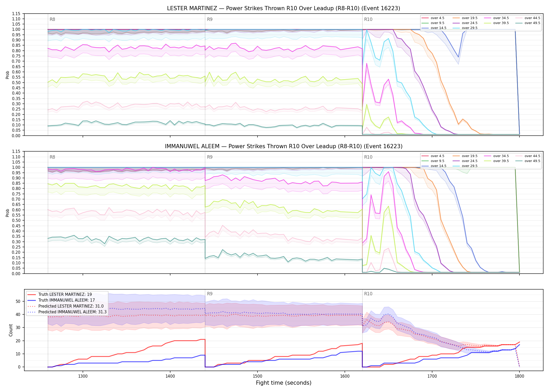
Task: Click the 30 tick on Count axis
Action: click(x=18, y=327)
